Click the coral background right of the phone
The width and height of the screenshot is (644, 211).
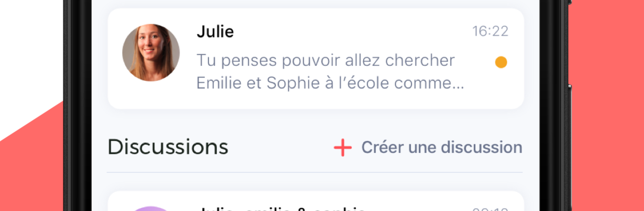607,100
